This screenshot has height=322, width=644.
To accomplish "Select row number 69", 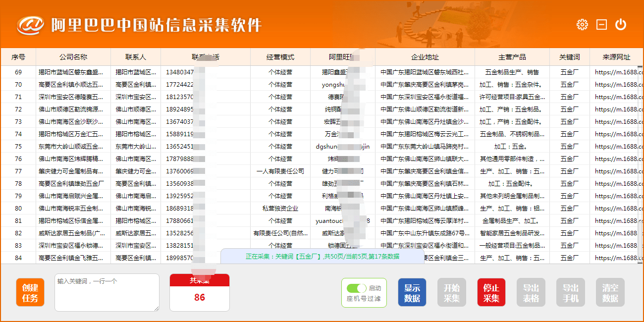I will (18, 72).
